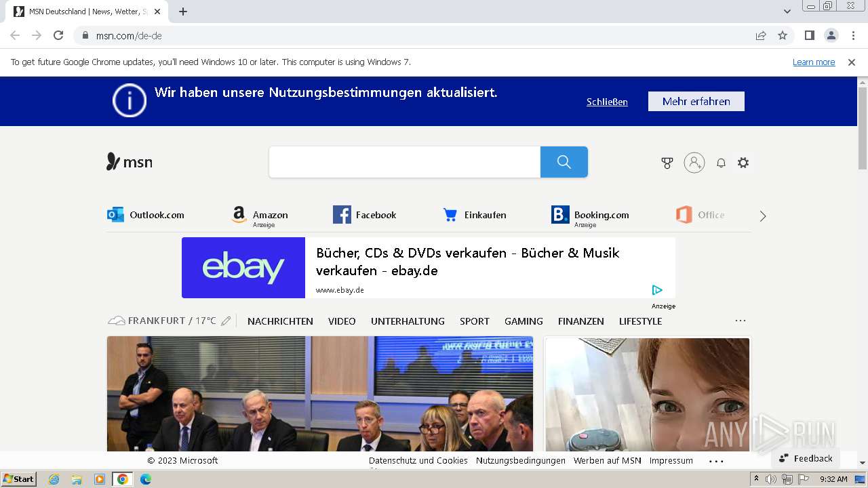Launch Internet Explorer from taskbar
868x488 pixels.
click(x=54, y=479)
